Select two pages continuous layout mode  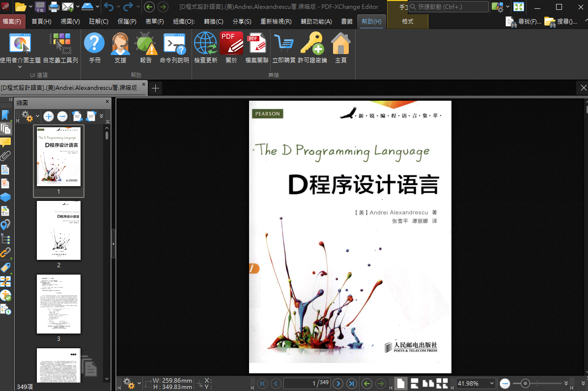tap(442, 383)
